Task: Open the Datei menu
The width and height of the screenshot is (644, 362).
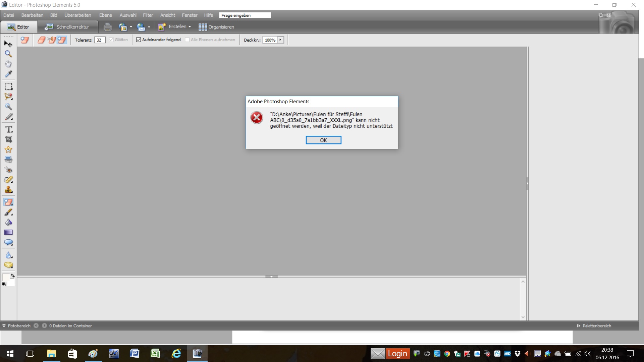Action: (x=9, y=15)
